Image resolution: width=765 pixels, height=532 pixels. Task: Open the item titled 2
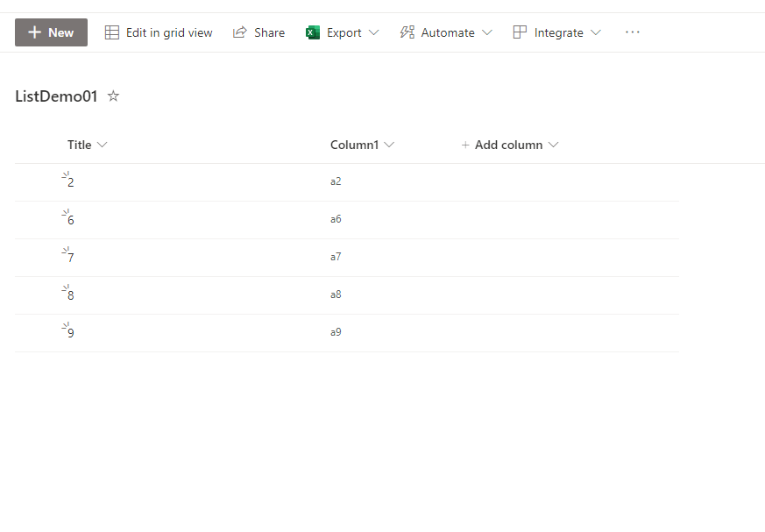coord(71,182)
